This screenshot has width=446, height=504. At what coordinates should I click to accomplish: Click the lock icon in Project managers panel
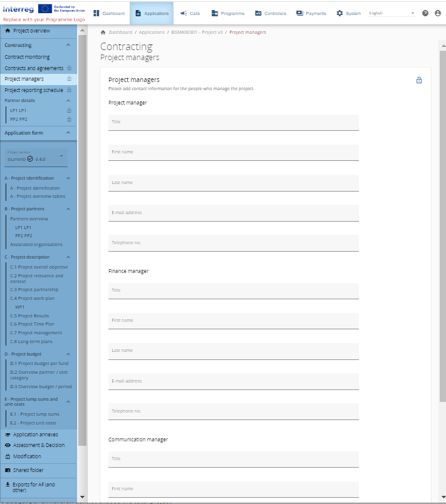tap(419, 80)
